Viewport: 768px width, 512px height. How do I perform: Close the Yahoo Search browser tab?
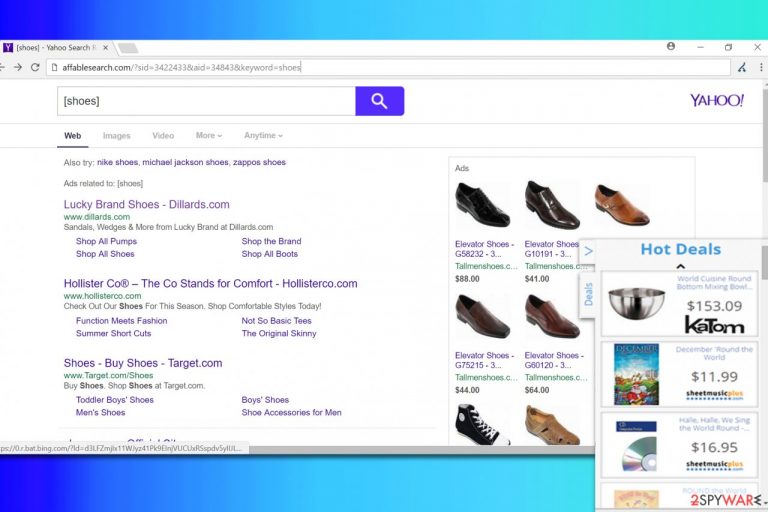[x=105, y=48]
